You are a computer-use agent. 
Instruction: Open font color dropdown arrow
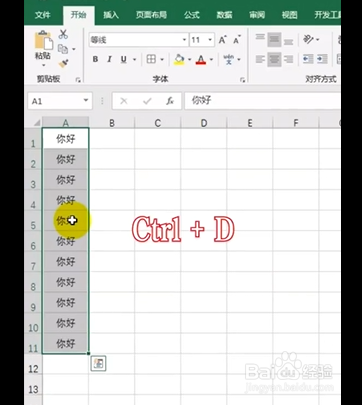(x=211, y=60)
